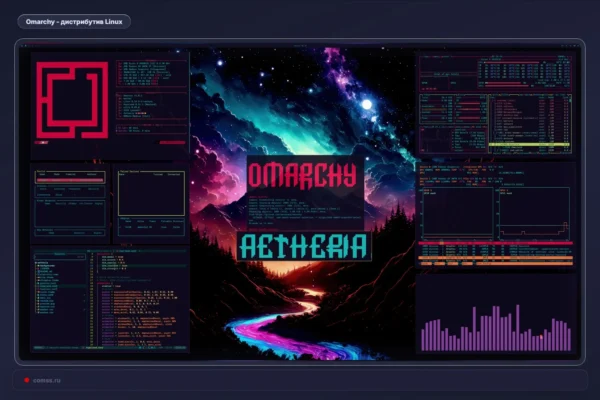This screenshot has height=400, width=600.
Task: Click the red header bar above GPU processes
Action: click(496, 243)
